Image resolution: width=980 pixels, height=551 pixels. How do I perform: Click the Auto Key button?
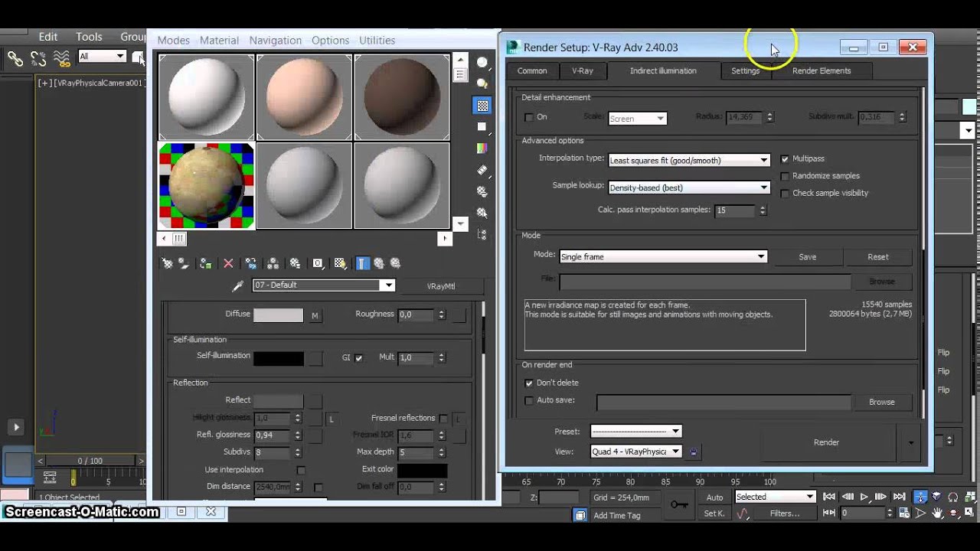714,497
